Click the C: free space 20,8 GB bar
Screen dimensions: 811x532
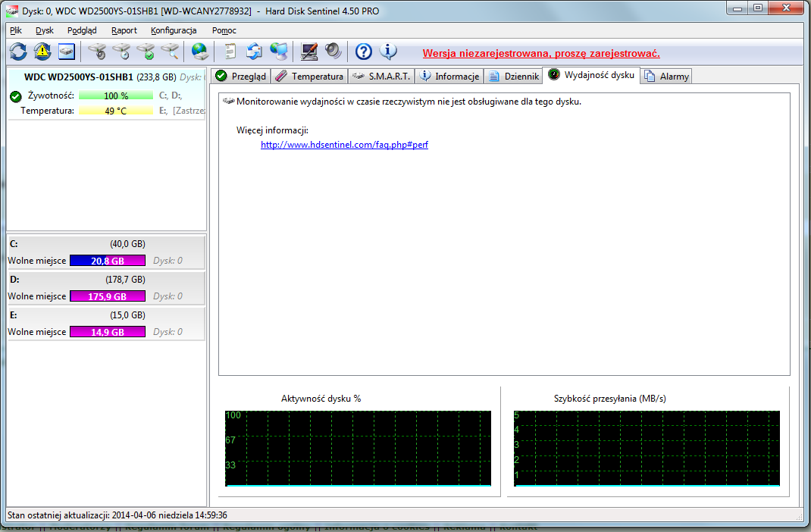[x=108, y=261]
